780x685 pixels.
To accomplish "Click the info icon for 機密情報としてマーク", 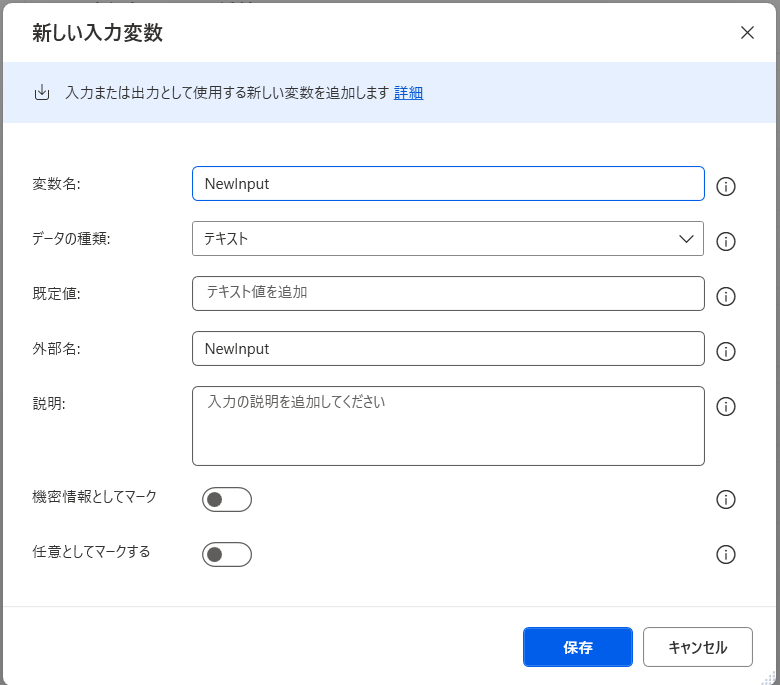I will pos(727,500).
